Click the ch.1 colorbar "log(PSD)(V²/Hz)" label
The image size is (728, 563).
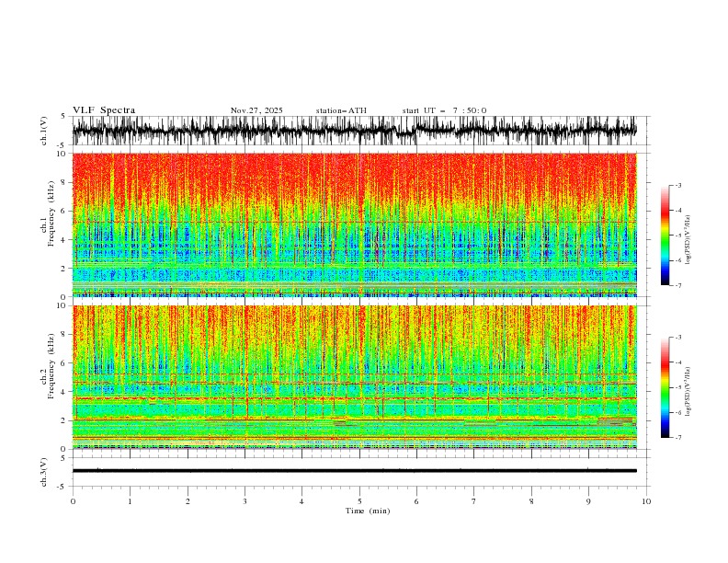tap(688, 240)
